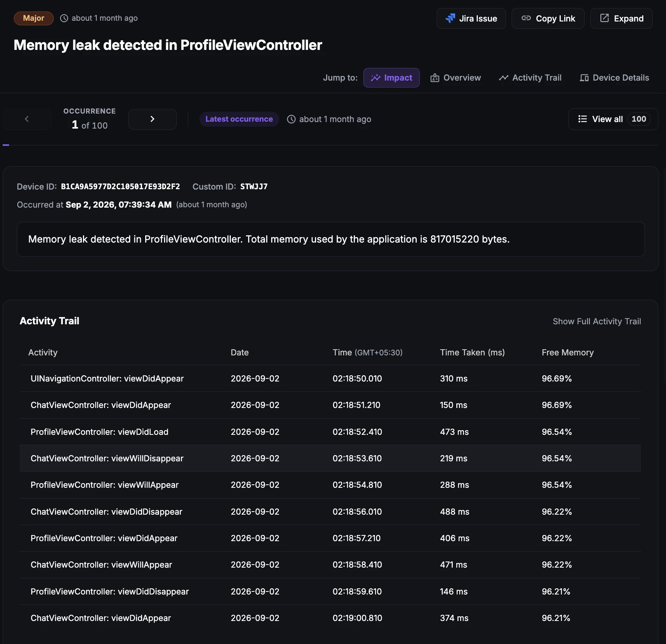Select ProfileViewController: viewDidAppear row
This screenshot has height=644, width=666.
click(330, 538)
